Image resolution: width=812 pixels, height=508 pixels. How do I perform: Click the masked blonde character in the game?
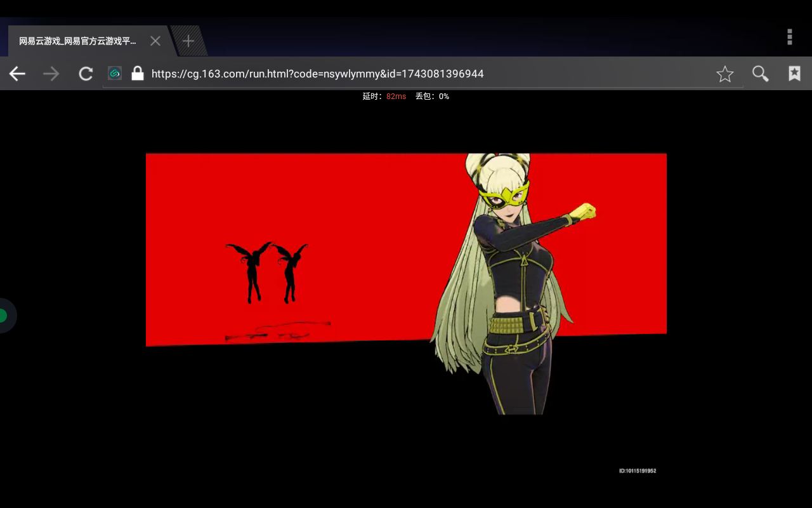click(x=514, y=283)
